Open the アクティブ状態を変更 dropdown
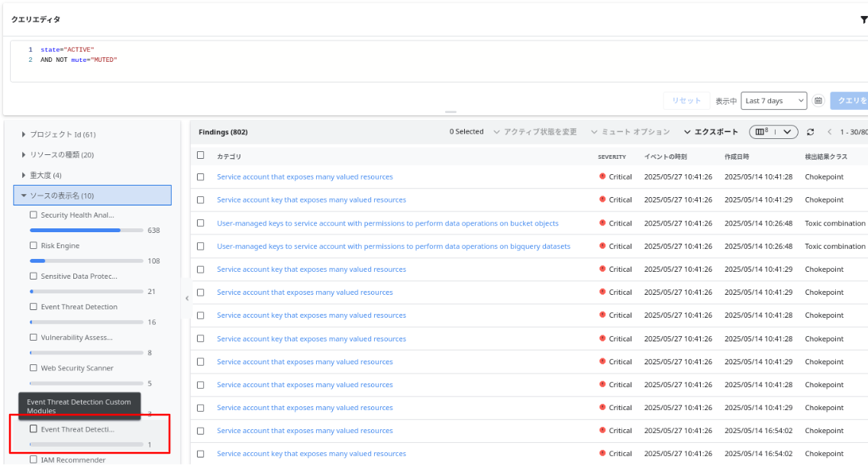The width and height of the screenshot is (868, 472). click(x=534, y=132)
